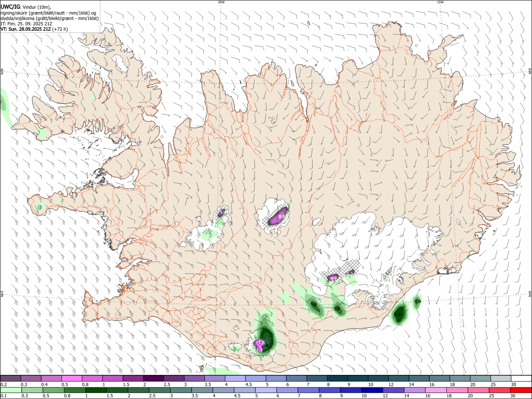Click the violet 12 swatch in rain legend
Image resolution: width=532 pixels, height=399 pixels.
[393, 390]
